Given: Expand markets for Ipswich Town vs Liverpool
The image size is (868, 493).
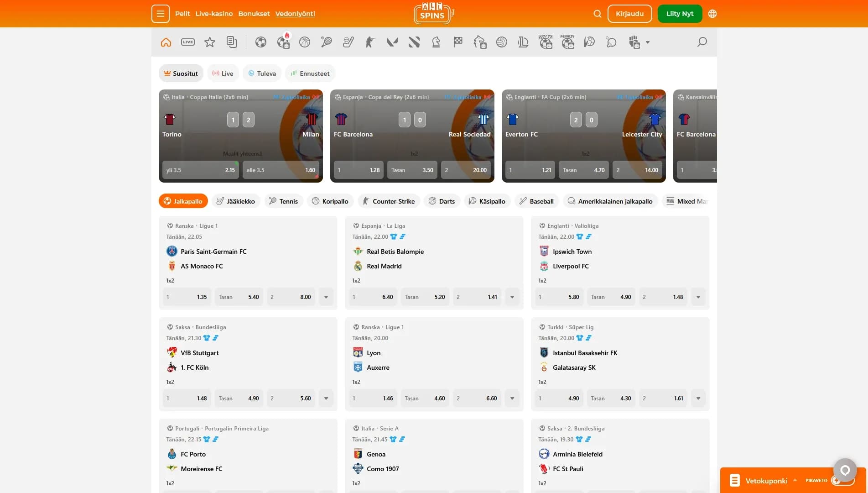Looking at the screenshot, I should pos(698,297).
